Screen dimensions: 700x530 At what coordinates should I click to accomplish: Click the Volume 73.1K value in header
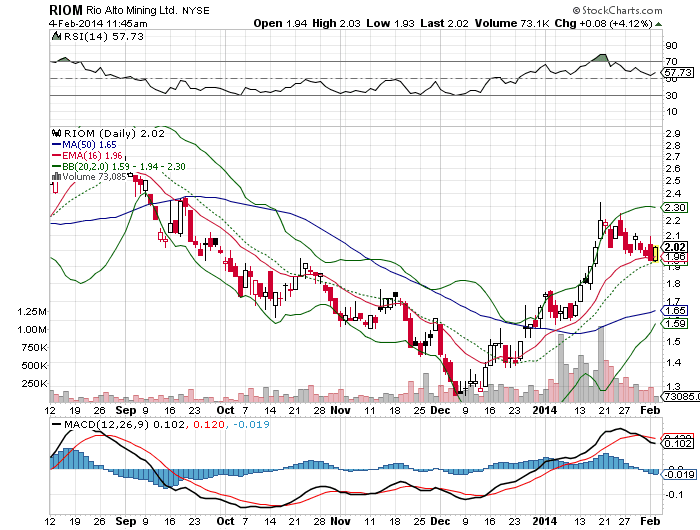point(512,23)
